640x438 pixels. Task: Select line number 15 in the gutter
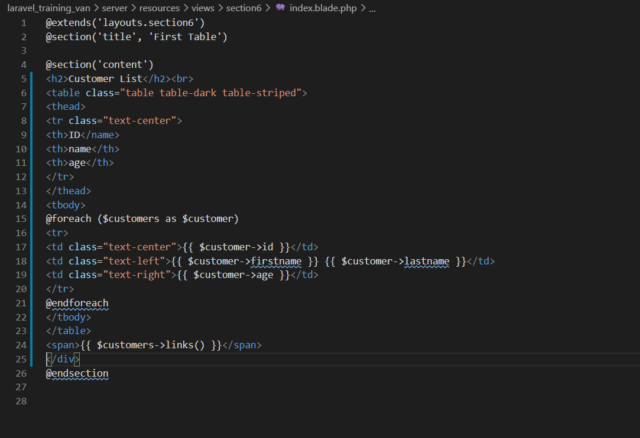pos(21,219)
